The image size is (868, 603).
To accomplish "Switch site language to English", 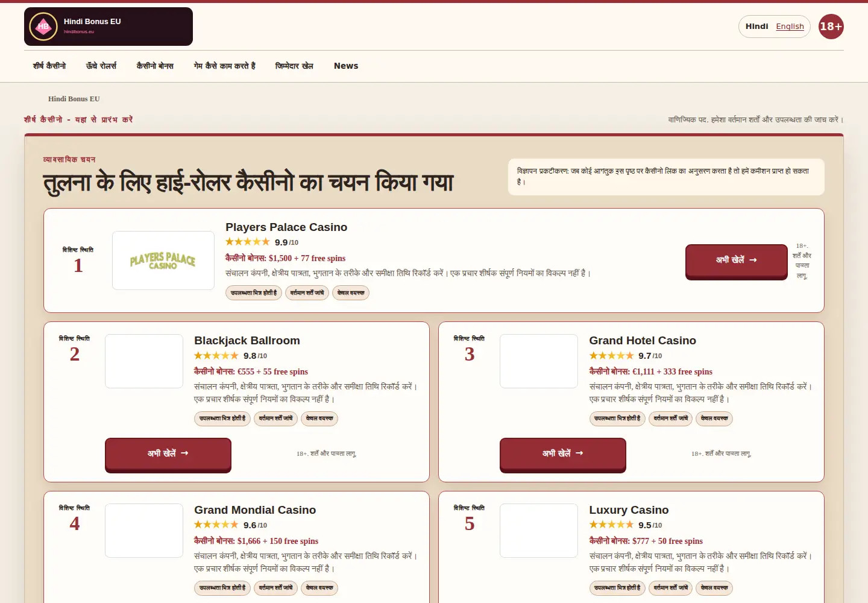I will click(x=790, y=27).
